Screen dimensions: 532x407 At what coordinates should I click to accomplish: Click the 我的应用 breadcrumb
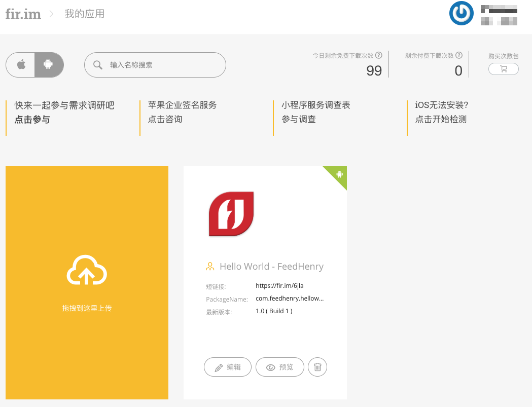pyautogui.click(x=84, y=14)
